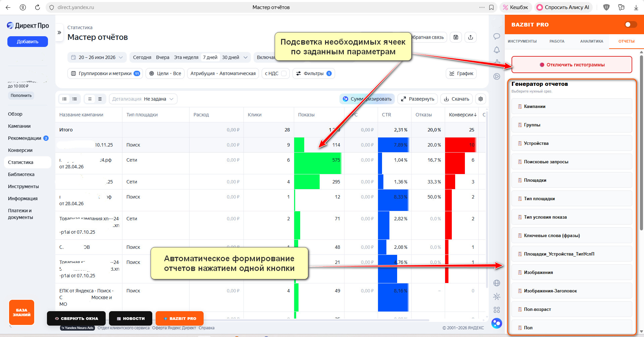
Task: Open the chat bubble icon in side rail
Action: pos(497,36)
